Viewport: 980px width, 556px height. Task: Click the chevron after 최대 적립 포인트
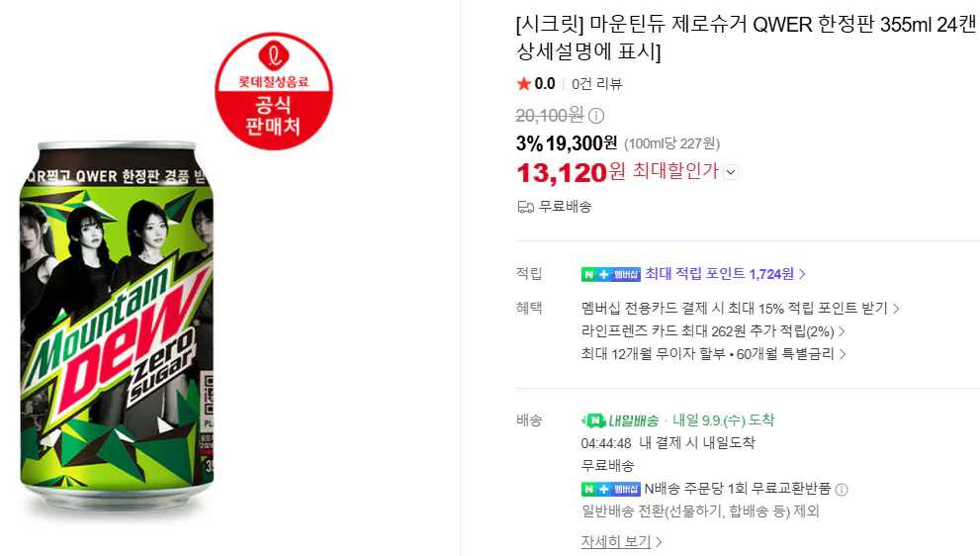pyautogui.click(x=803, y=274)
